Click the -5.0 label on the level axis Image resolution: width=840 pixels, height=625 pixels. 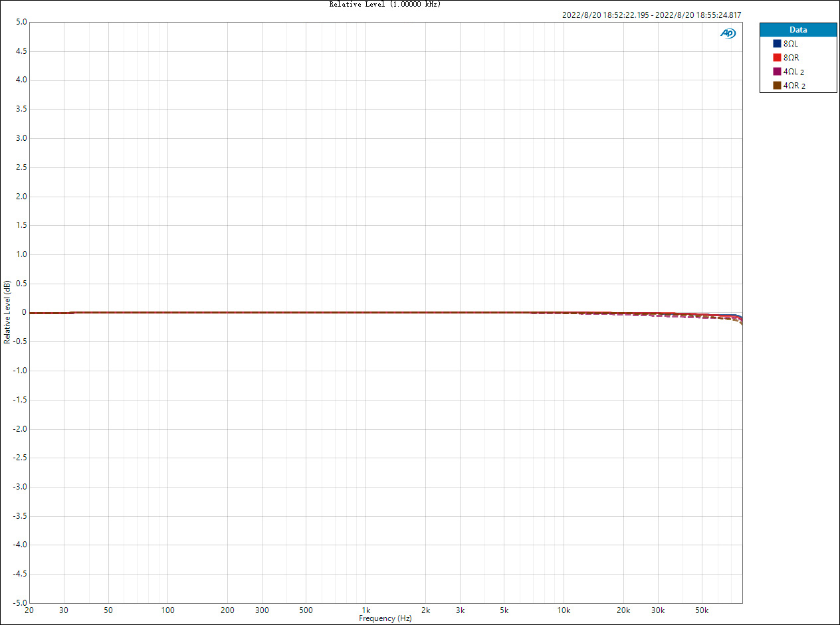tap(20, 603)
